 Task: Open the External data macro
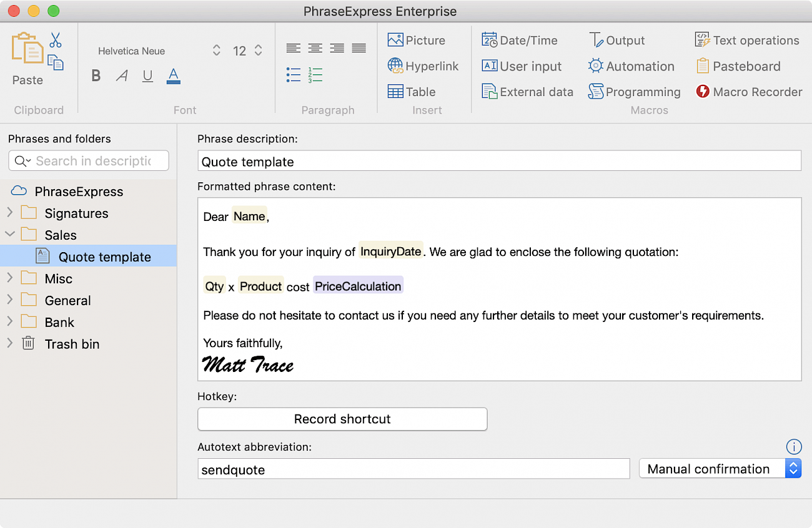[x=527, y=92]
